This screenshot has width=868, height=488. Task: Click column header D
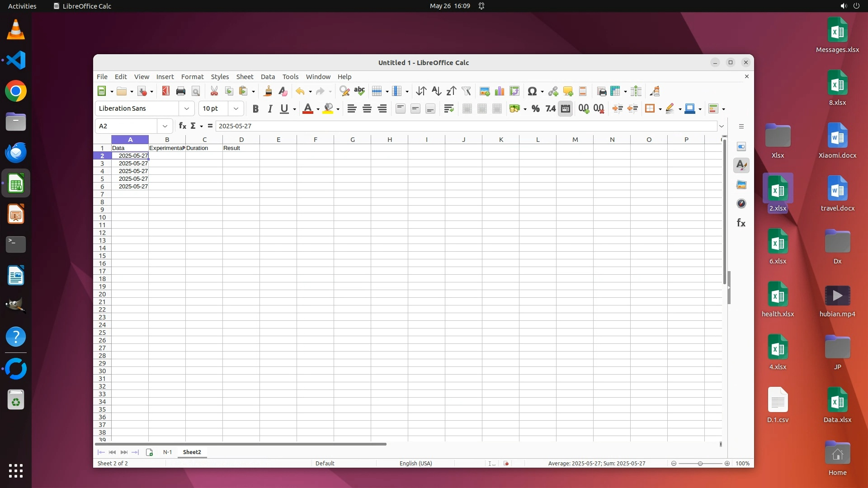(x=241, y=140)
